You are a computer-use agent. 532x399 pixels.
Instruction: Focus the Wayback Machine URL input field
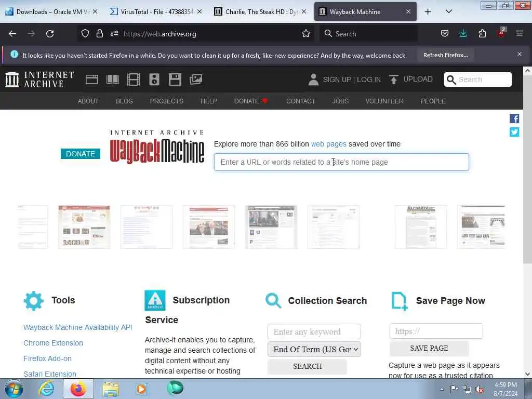341,162
